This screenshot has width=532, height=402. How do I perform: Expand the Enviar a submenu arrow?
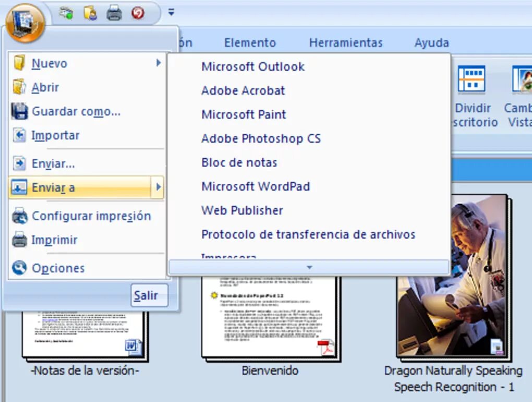coord(158,187)
